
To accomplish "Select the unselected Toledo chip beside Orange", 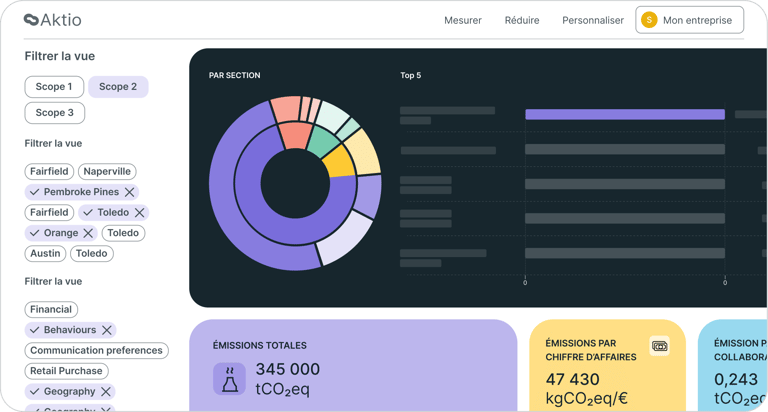I will (123, 233).
